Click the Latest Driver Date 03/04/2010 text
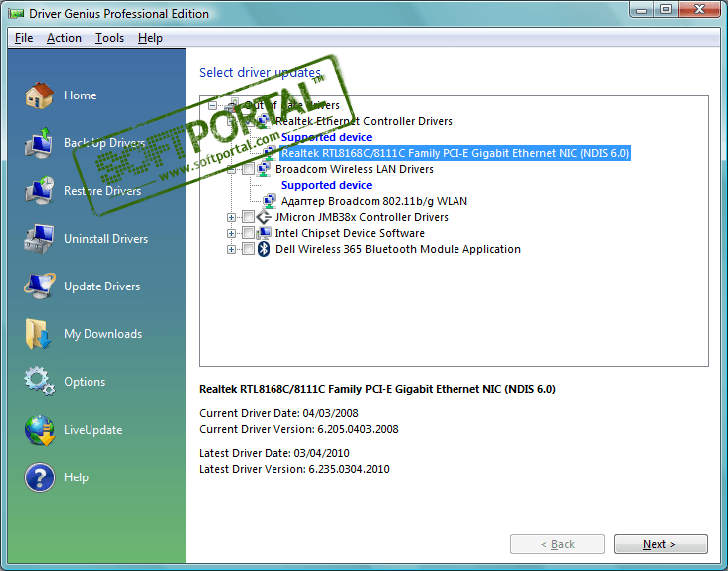 pos(273,453)
